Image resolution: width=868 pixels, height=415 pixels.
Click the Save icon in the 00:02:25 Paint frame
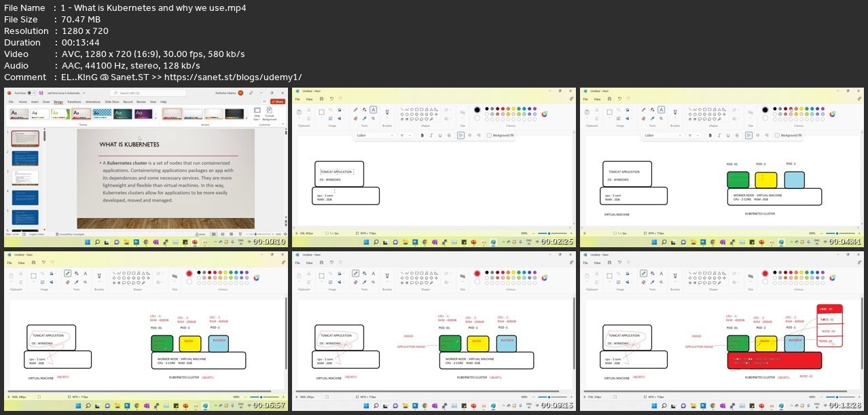(321, 98)
